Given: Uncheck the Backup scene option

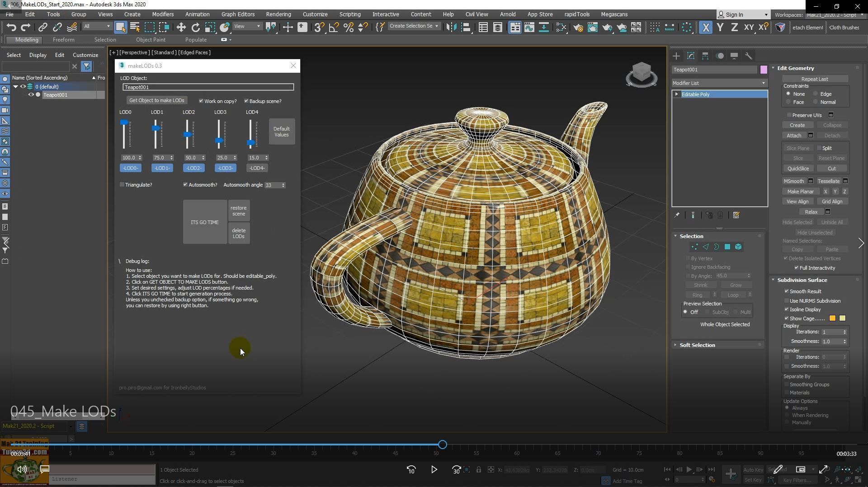Looking at the screenshot, I should (246, 101).
